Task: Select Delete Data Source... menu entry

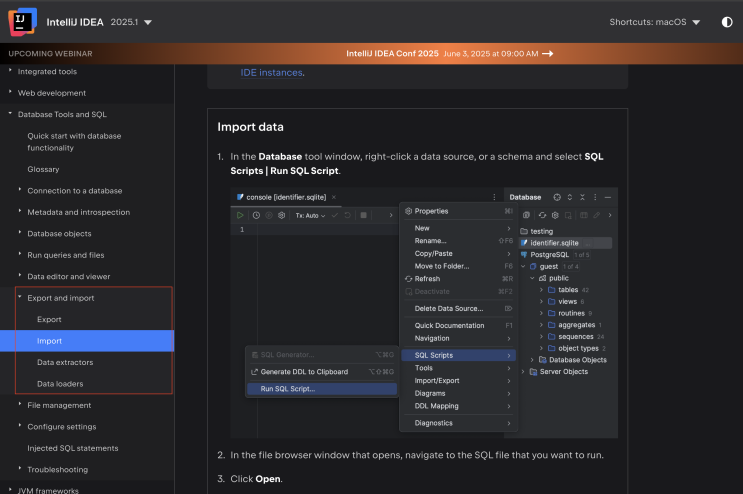Action: tap(459, 308)
